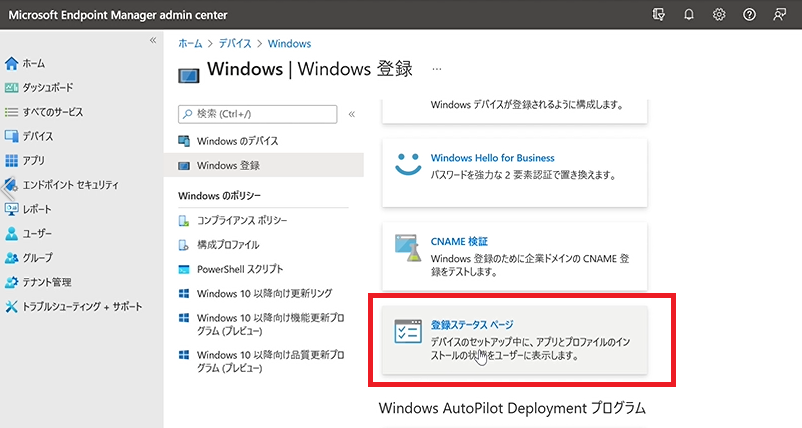This screenshot has height=428, width=802.
Task: Click the Windows logo beside 更新リング
Action: (x=184, y=294)
